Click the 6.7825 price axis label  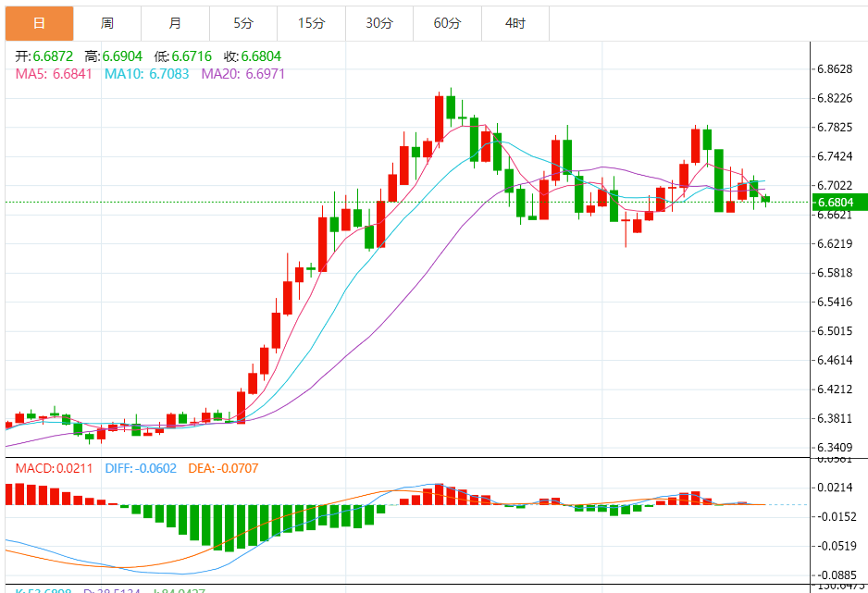coord(836,128)
